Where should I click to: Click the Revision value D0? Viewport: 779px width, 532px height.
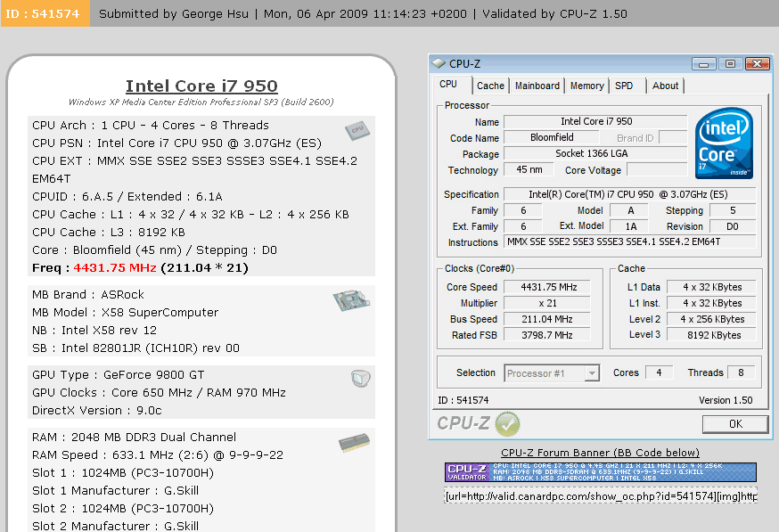[x=733, y=226]
